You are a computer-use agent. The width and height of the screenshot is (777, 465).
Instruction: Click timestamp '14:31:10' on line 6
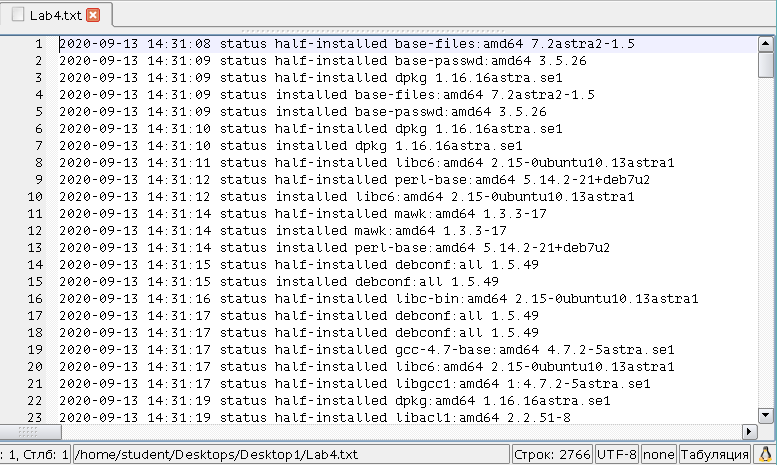pos(179,129)
